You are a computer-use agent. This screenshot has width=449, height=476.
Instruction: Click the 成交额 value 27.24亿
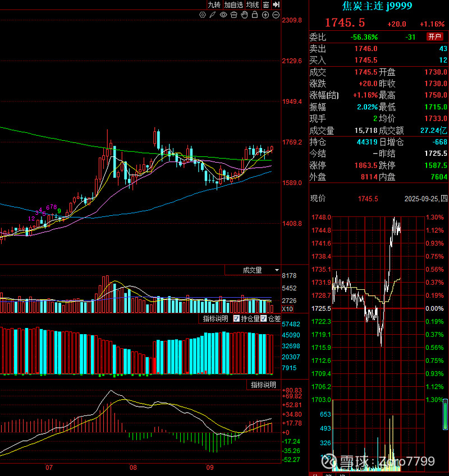coord(434,131)
